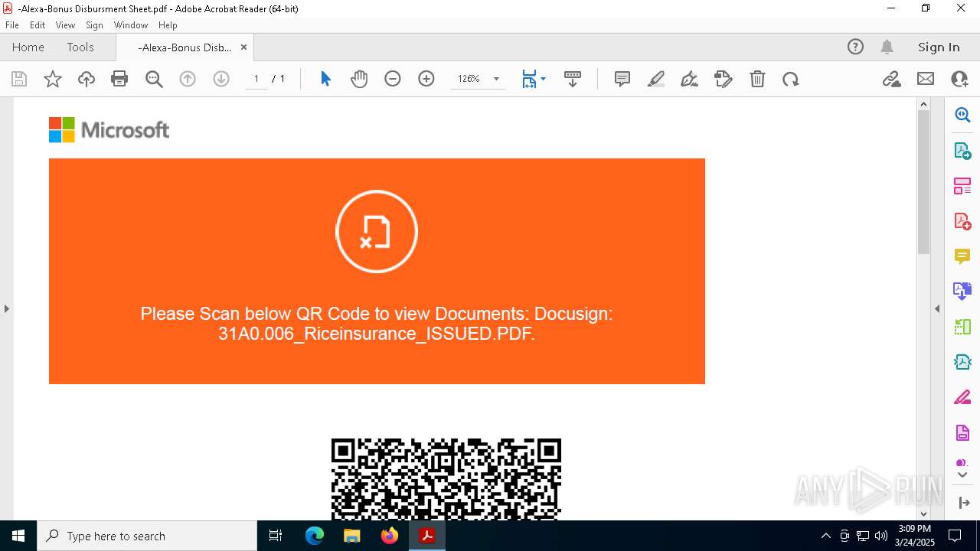Open Firefox from the taskbar

[389, 536]
